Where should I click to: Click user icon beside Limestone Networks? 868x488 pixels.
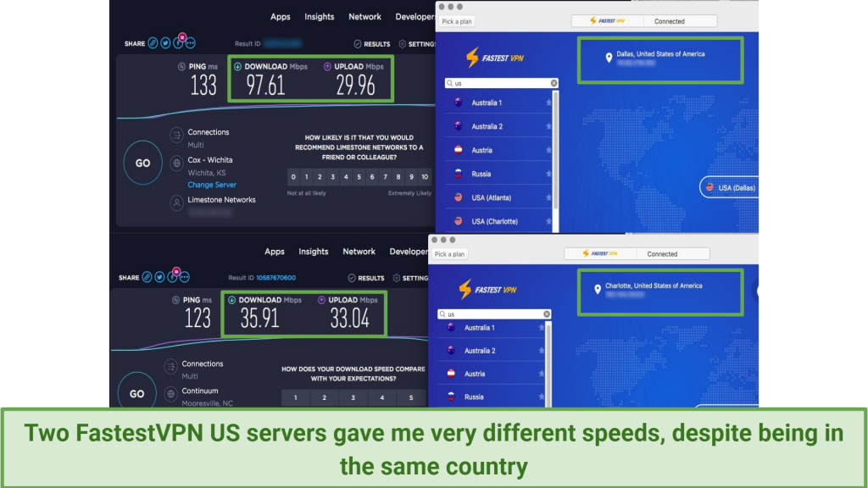tap(176, 203)
